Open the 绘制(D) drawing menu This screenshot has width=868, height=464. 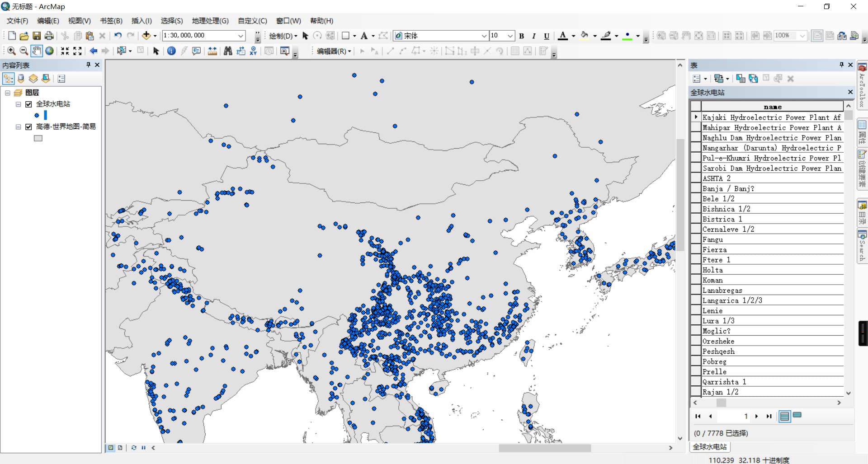283,36
